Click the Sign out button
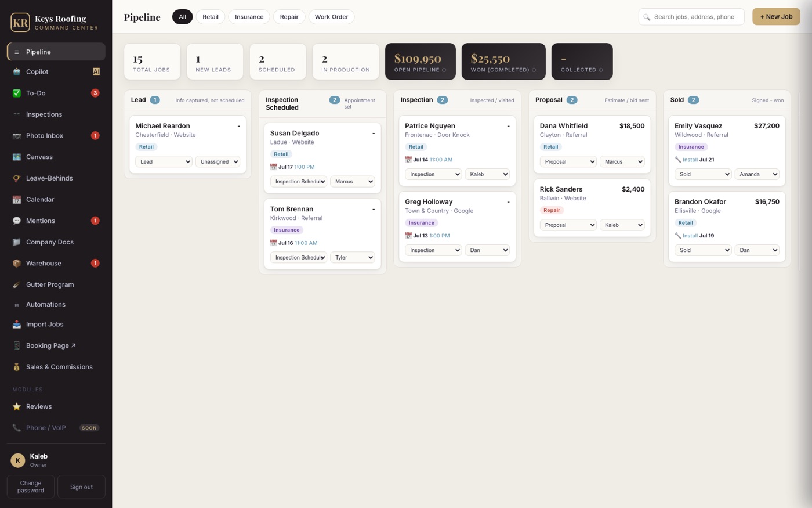Screen dimensions: 812x508 (x=81, y=487)
